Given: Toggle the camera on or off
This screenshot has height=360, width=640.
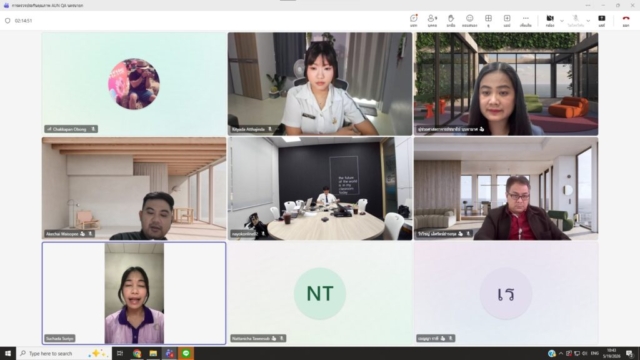Looking at the screenshot, I should 550,20.
